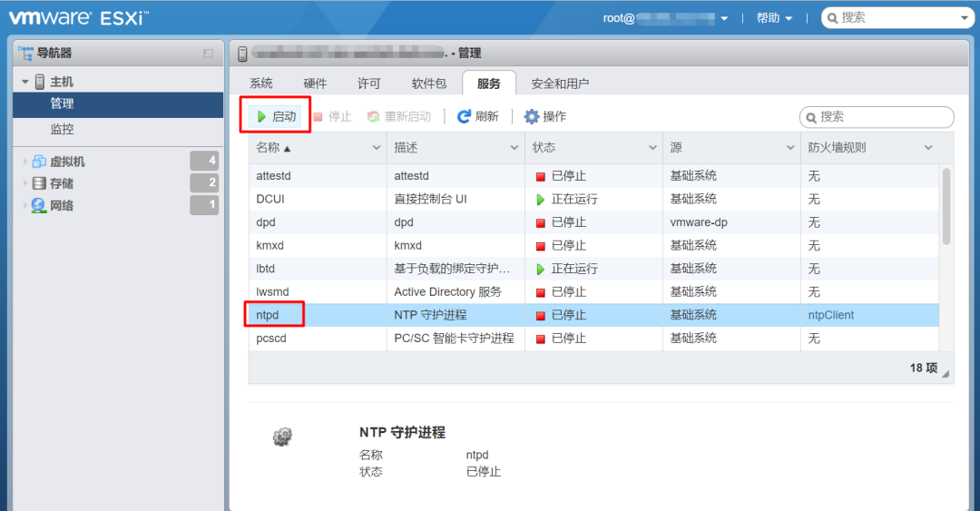
Task: Click the network globe icon beside 网络
Action: pyautogui.click(x=38, y=205)
